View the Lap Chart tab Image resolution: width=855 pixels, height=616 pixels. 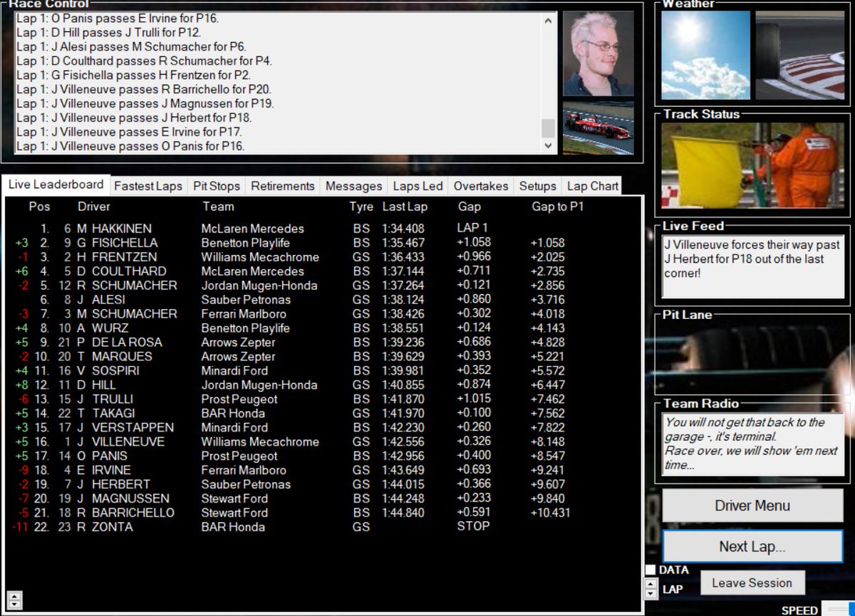[592, 186]
